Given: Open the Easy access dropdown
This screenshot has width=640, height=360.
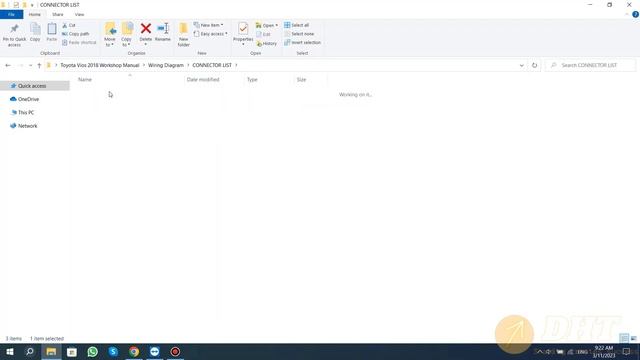Looking at the screenshot, I should (x=211, y=34).
